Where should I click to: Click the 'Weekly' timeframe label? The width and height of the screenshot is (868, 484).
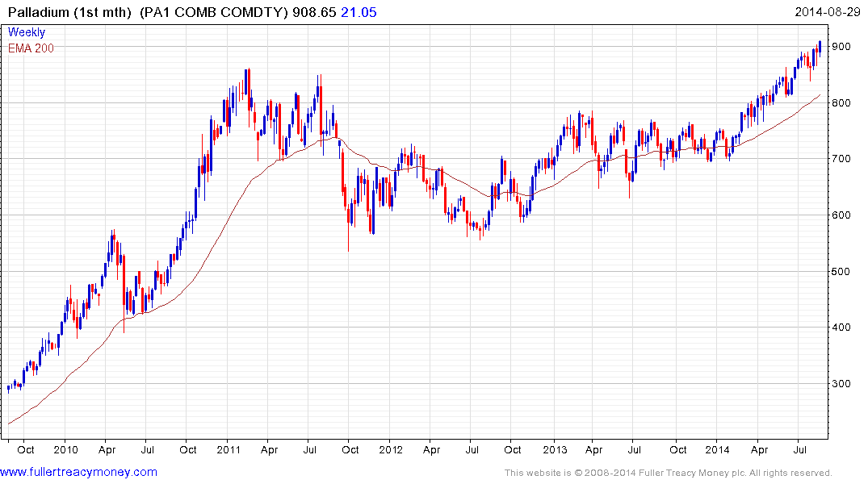27,32
